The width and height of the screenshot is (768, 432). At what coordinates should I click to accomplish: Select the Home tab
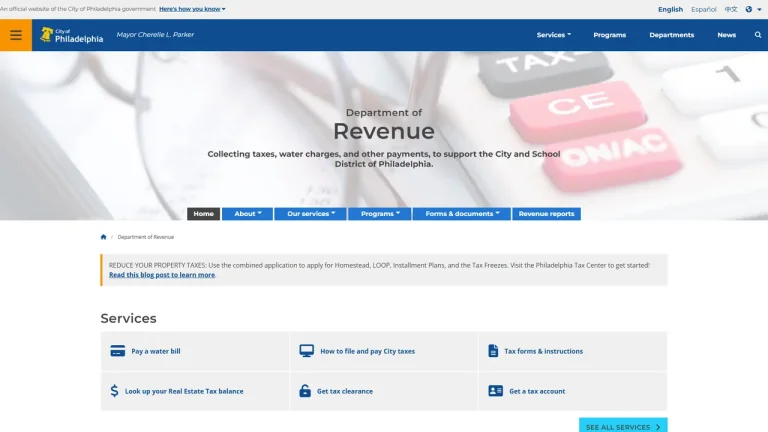click(x=203, y=214)
